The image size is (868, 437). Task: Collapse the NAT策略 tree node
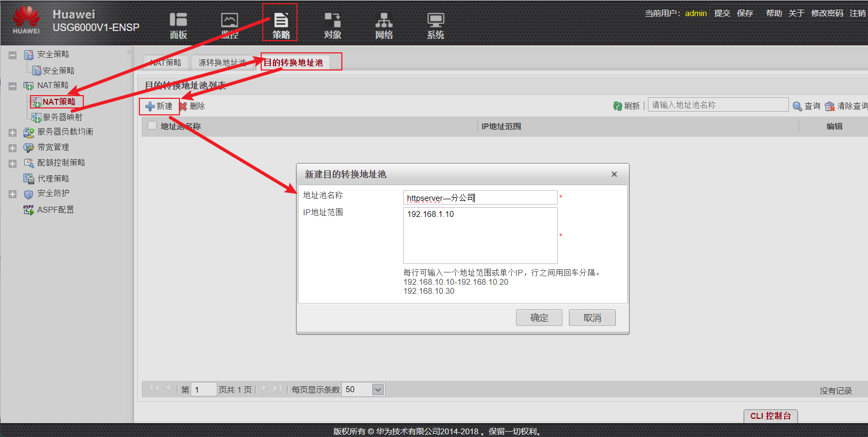click(x=13, y=86)
